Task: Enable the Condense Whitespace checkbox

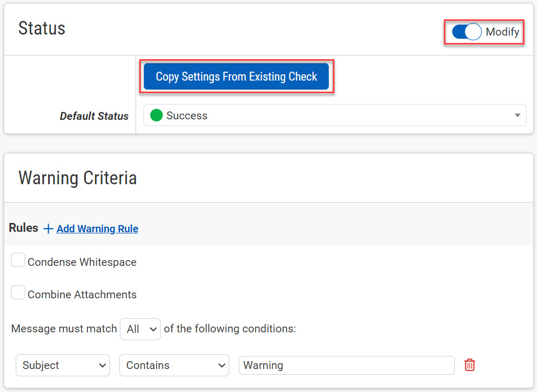Action: coord(18,260)
